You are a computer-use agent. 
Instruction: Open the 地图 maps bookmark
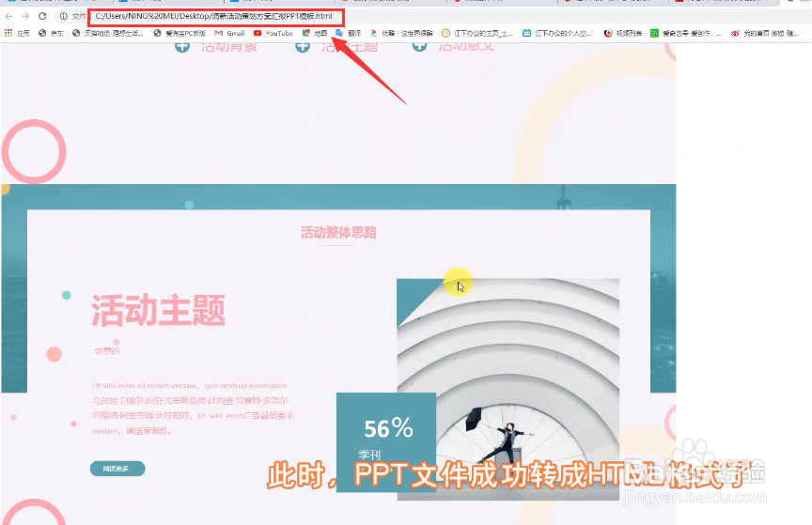315,33
